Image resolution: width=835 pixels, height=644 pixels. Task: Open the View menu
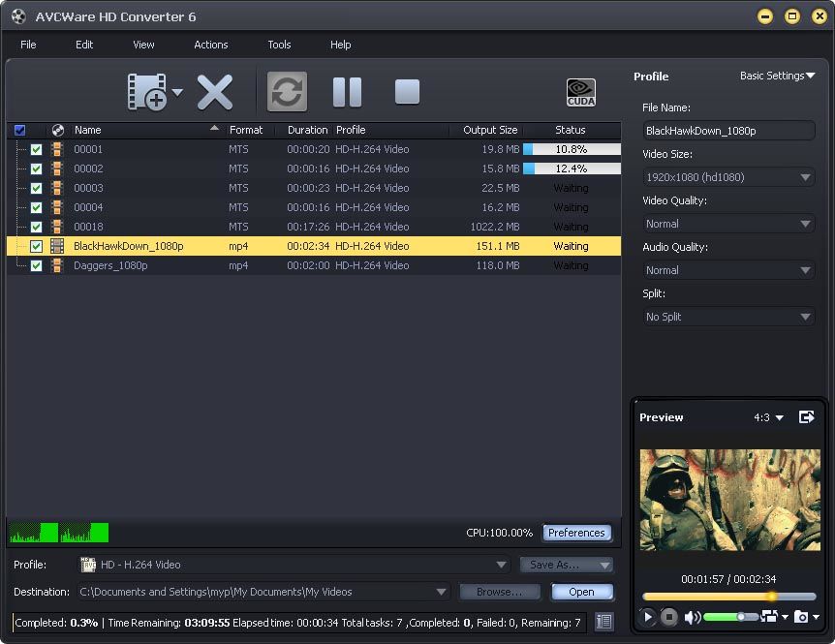tap(143, 45)
